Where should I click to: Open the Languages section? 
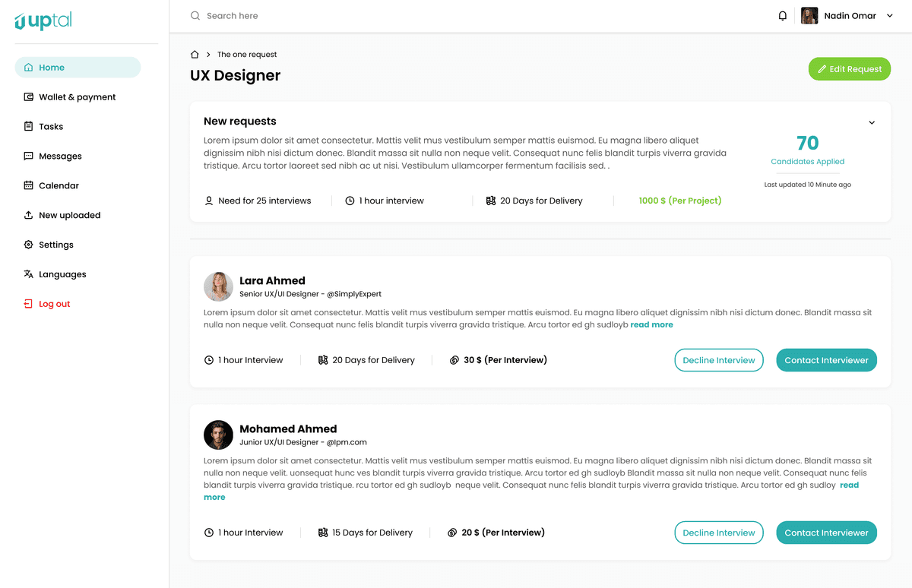[62, 274]
